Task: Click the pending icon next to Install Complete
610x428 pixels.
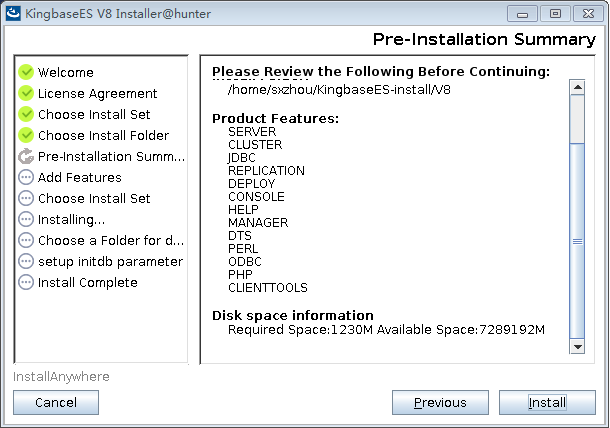Action: tap(26, 282)
